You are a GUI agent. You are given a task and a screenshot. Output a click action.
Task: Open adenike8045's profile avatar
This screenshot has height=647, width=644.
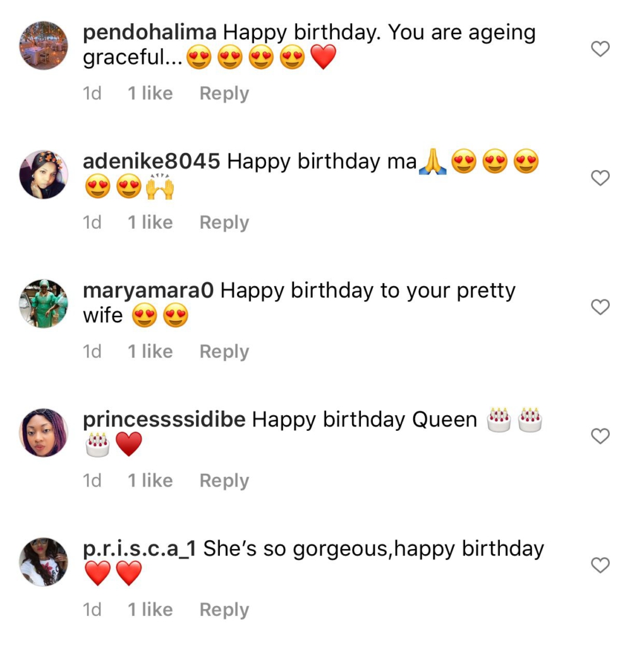[x=44, y=174]
